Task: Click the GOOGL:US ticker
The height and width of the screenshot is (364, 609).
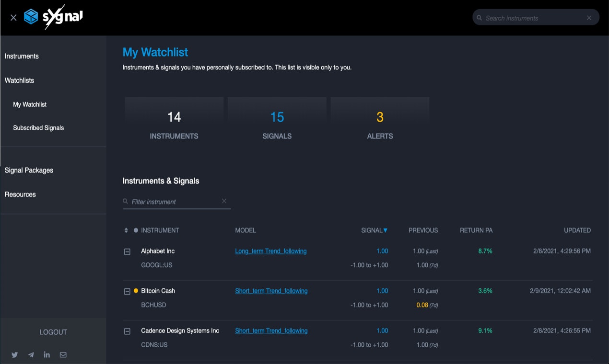Action: (156, 265)
